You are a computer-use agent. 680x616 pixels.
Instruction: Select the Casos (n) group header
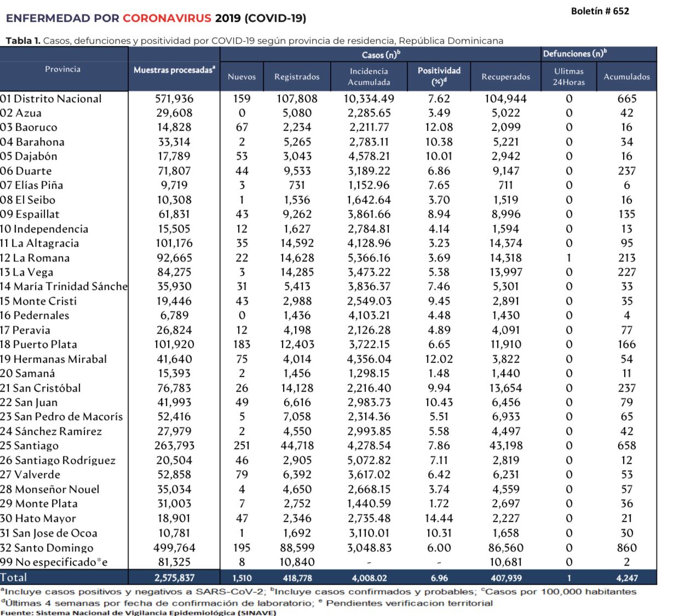coord(381,54)
